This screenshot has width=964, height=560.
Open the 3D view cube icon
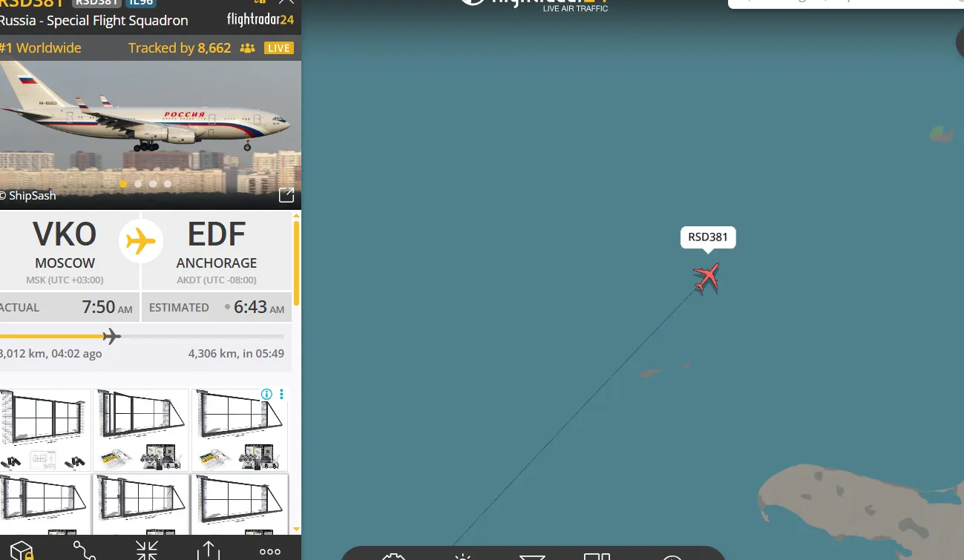[x=21, y=550]
